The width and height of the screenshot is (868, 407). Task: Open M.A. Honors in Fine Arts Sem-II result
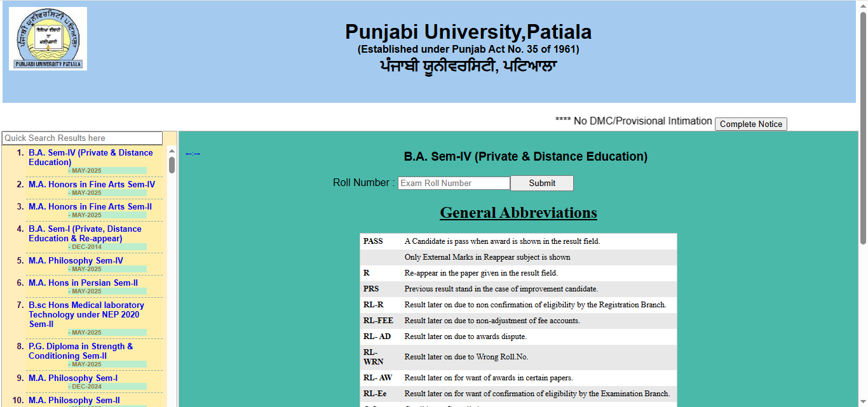[x=90, y=206]
